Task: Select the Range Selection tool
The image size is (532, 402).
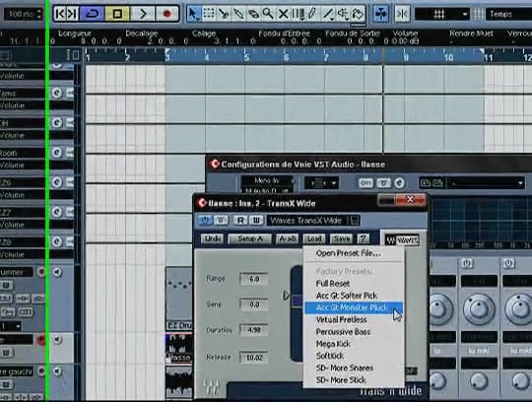Action: (x=208, y=14)
